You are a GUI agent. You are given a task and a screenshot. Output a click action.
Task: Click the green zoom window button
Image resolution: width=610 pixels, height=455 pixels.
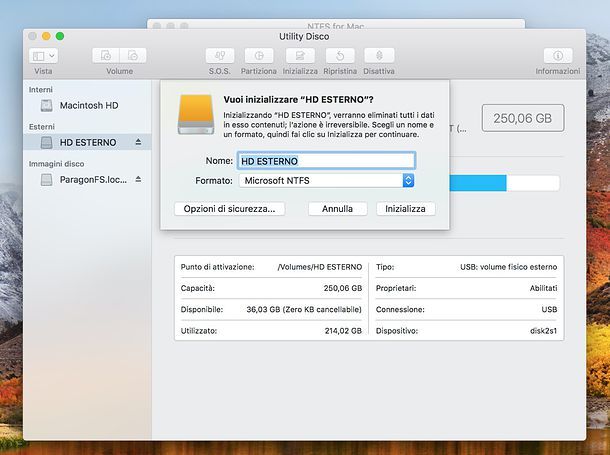click(60, 36)
